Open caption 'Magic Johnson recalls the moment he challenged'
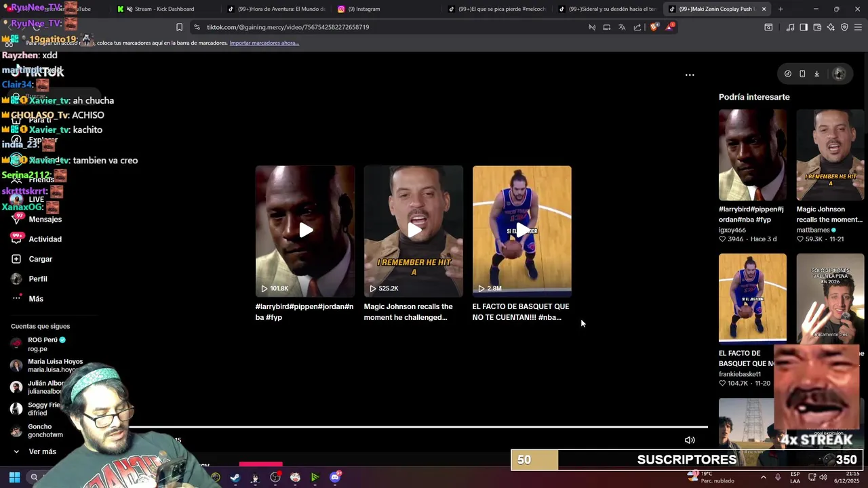Viewport: 868px width, 488px height. (408, 312)
